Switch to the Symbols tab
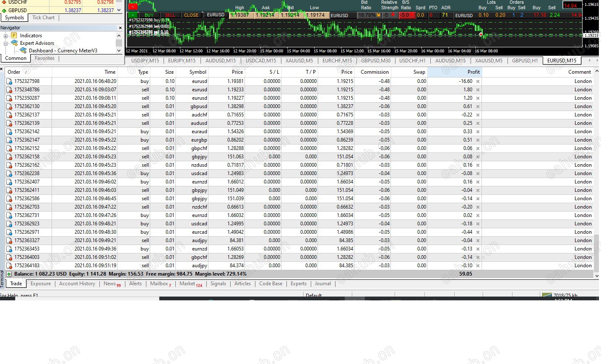Screen dimensions: 601x364 pyautogui.click(x=15, y=18)
